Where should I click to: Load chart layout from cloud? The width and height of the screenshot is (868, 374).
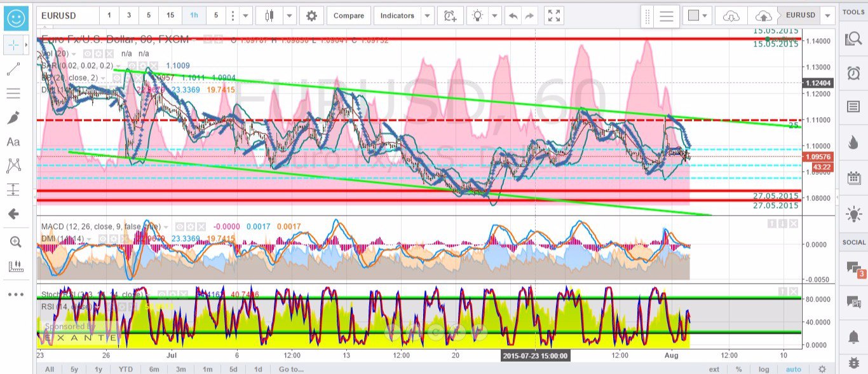pyautogui.click(x=731, y=15)
